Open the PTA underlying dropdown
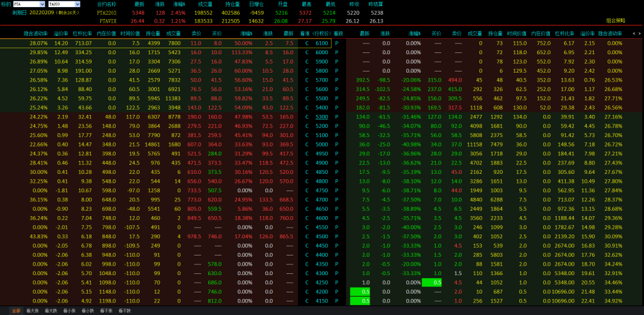This screenshot has height=315, width=644. tap(44, 4)
